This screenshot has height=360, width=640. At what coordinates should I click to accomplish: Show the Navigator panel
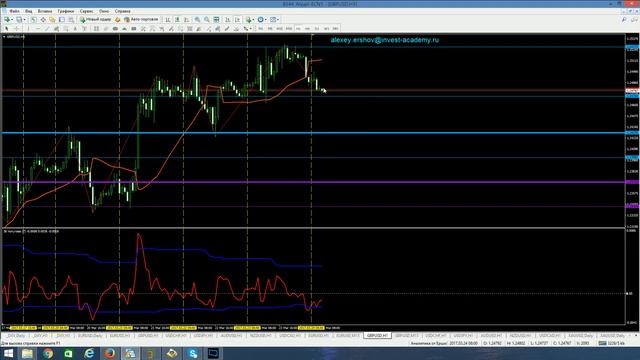coord(52,20)
